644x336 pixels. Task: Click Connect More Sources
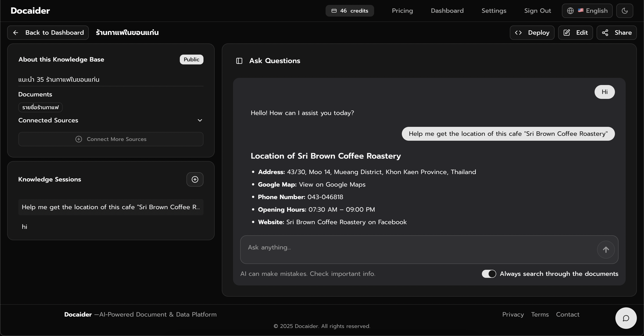111,139
